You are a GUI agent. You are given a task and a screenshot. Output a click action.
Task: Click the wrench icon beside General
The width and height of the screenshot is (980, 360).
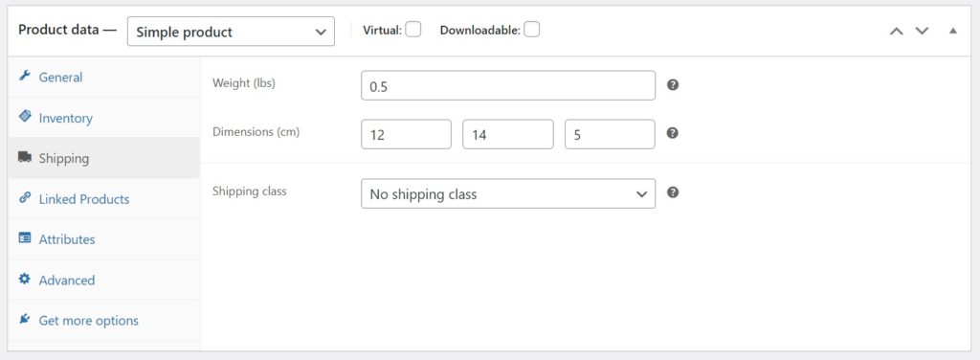tap(24, 76)
